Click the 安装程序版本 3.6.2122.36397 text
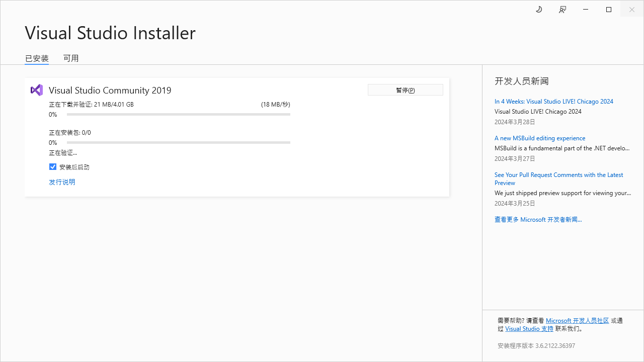This screenshot has width=644, height=362. point(536,346)
